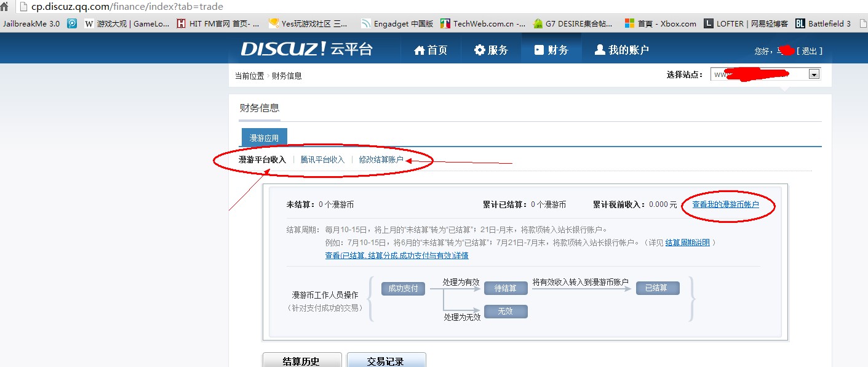The image size is (868, 367).
Task: Click the blue P bookmark icon
Action: 72,23
